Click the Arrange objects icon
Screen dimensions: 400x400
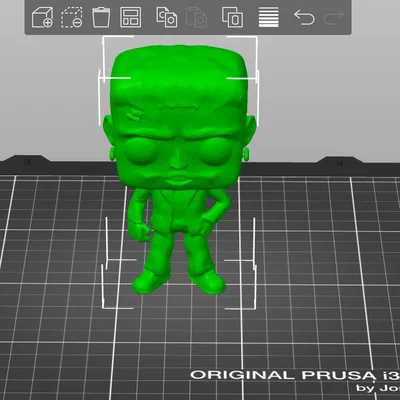click(x=130, y=17)
